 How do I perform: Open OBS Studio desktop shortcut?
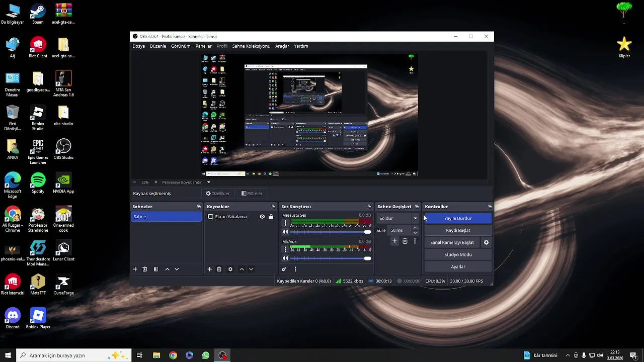pyautogui.click(x=63, y=150)
